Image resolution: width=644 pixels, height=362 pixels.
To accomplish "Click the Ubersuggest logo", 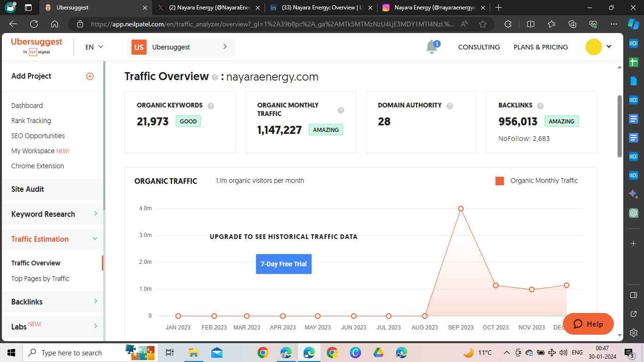I will (36, 46).
